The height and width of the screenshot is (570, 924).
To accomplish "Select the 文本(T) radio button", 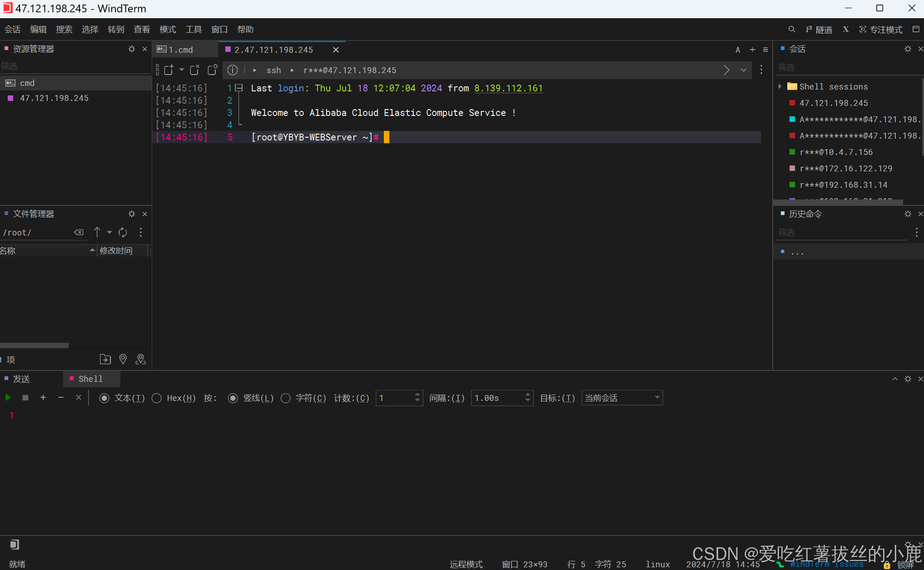I will click(104, 398).
